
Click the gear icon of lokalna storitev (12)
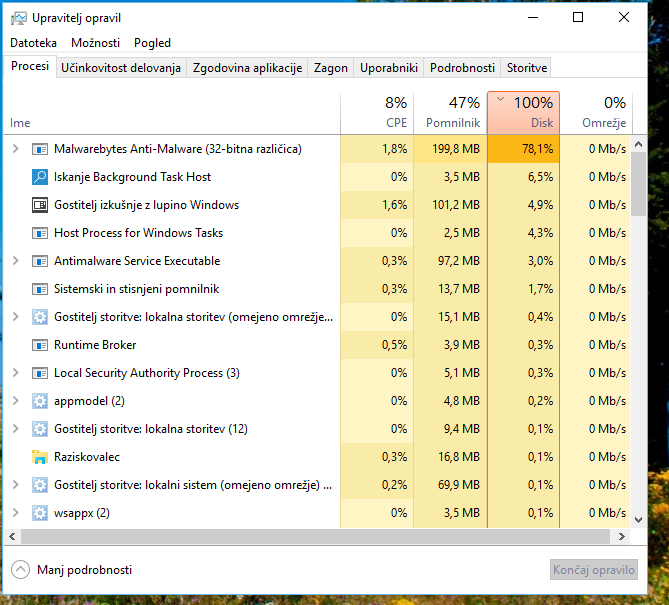(x=40, y=429)
